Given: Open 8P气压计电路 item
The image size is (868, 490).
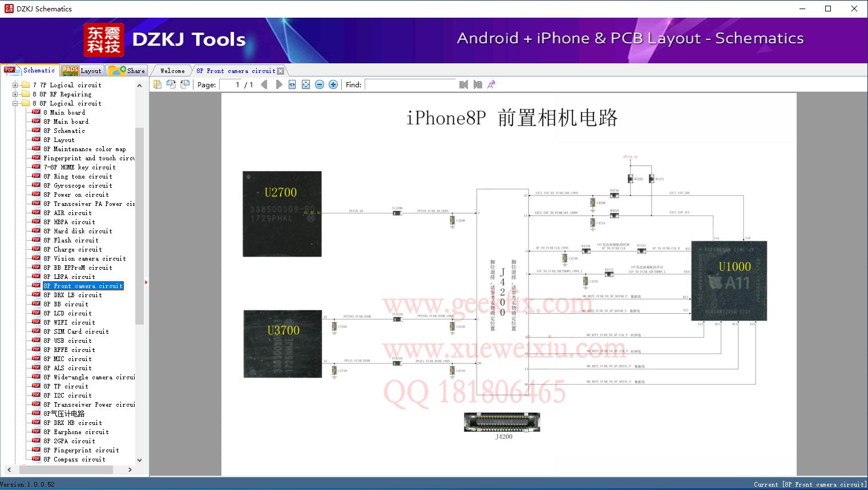Looking at the screenshot, I should pos(64,414).
